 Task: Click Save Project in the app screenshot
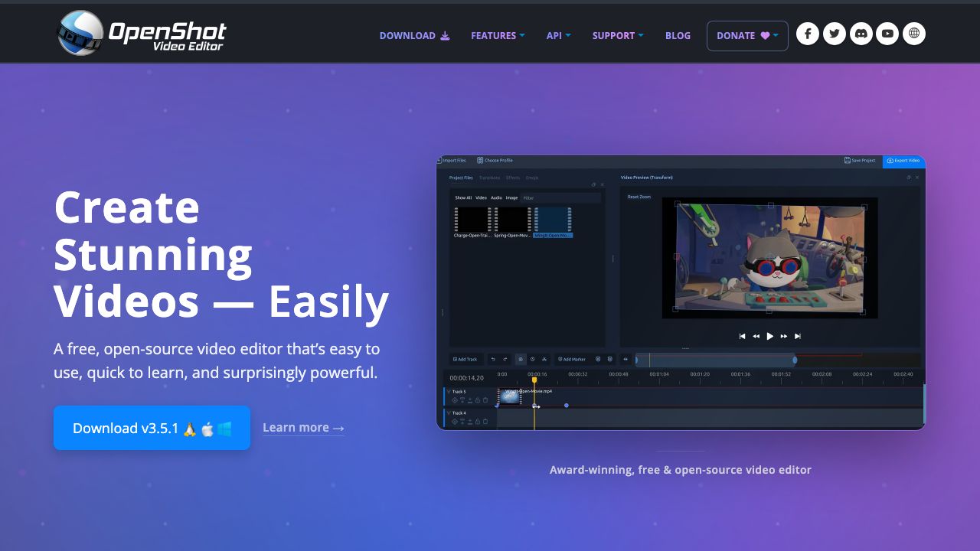[x=860, y=161]
